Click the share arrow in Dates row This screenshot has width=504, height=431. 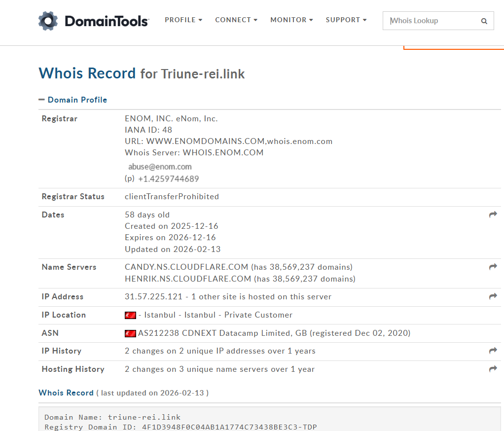coord(493,215)
